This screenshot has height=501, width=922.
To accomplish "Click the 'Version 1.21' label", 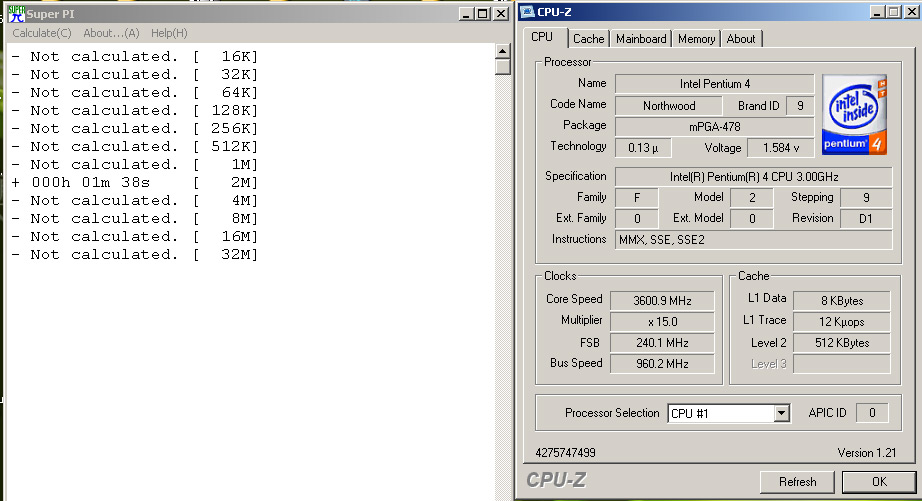I will pyautogui.click(x=867, y=453).
